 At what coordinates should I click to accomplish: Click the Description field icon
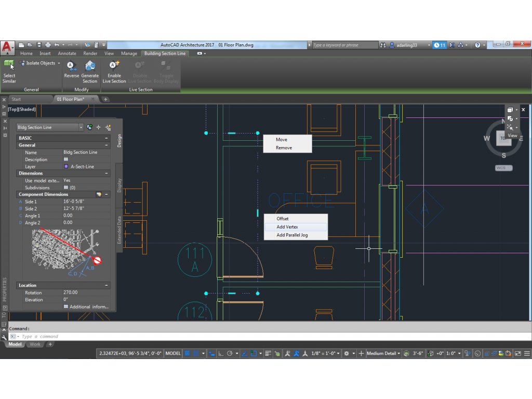[x=66, y=159]
